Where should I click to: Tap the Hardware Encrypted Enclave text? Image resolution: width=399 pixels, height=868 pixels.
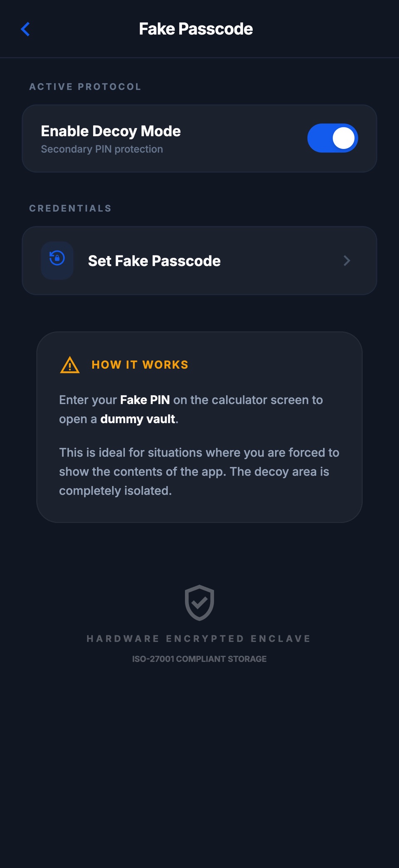[x=199, y=639]
